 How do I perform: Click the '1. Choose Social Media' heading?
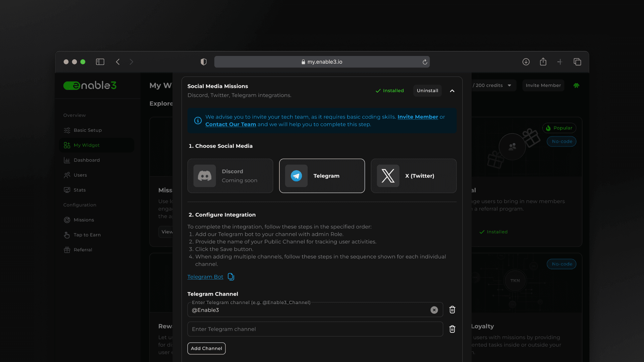tap(220, 146)
